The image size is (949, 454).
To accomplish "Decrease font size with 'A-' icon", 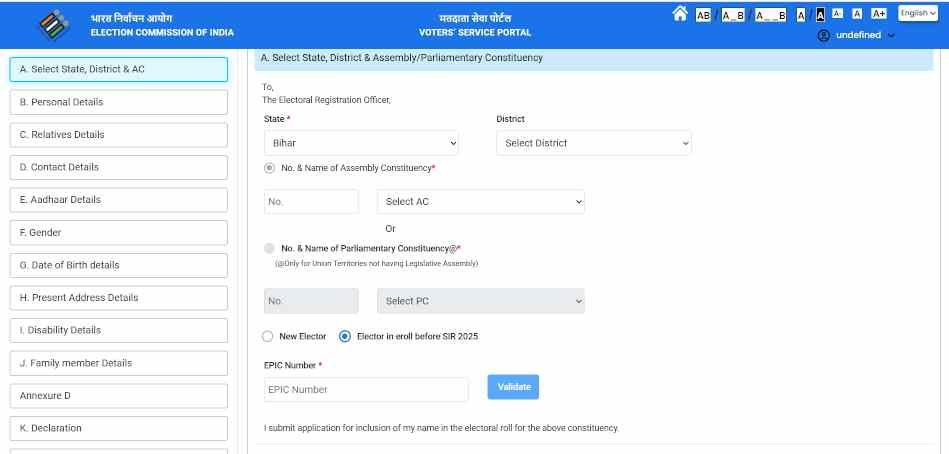I will [x=838, y=14].
